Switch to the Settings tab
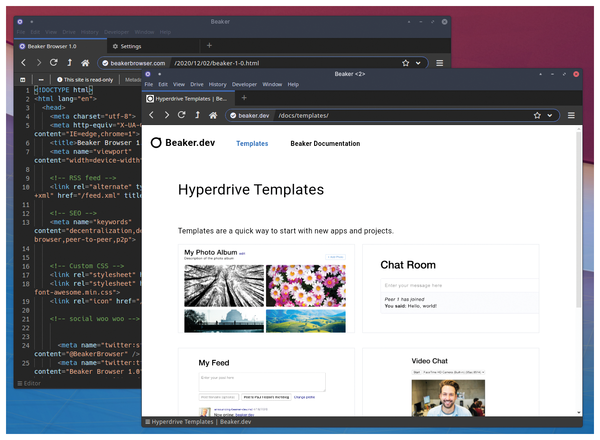 (153, 46)
